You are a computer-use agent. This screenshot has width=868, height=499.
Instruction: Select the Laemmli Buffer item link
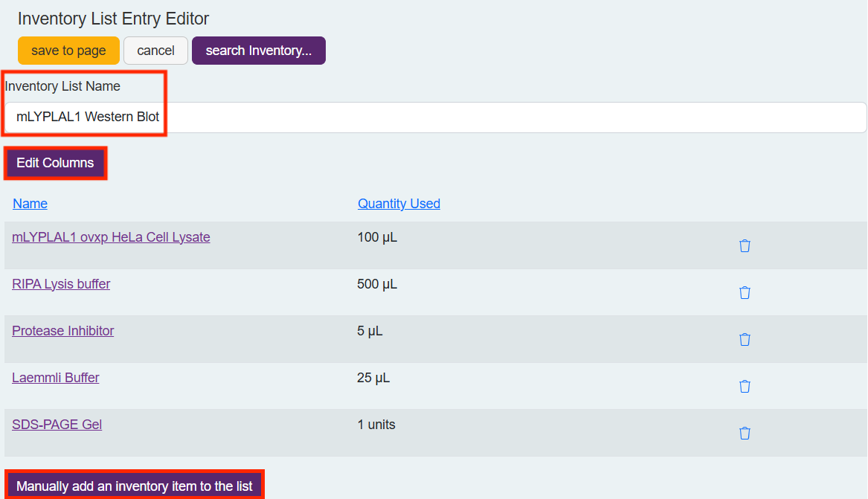coord(55,377)
